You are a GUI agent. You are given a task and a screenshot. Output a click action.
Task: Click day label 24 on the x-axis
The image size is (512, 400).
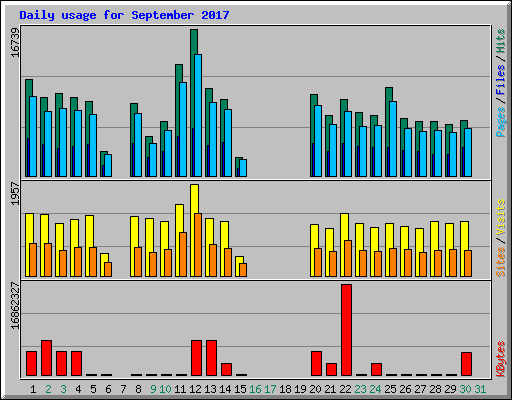375,389
